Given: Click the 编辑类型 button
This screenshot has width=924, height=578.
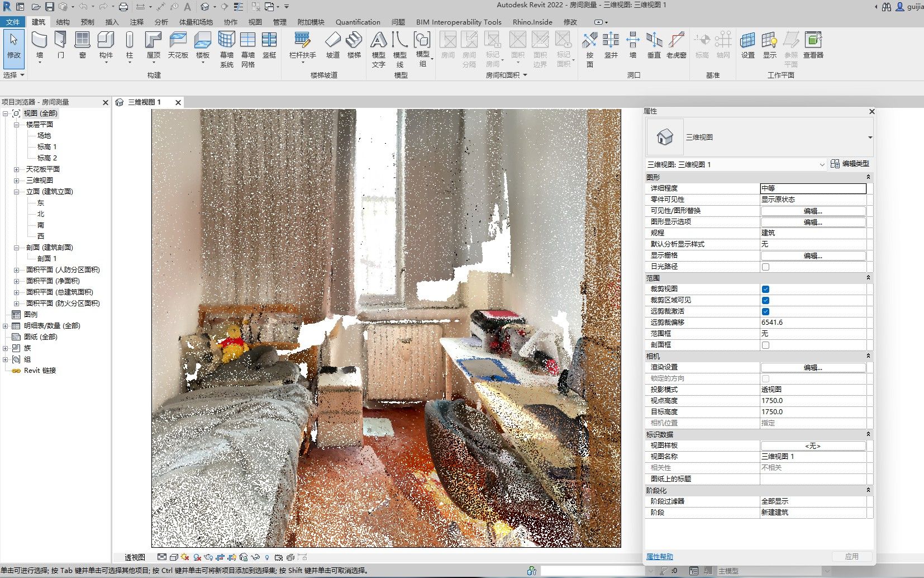Looking at the screenshot, I should (851, 164).
